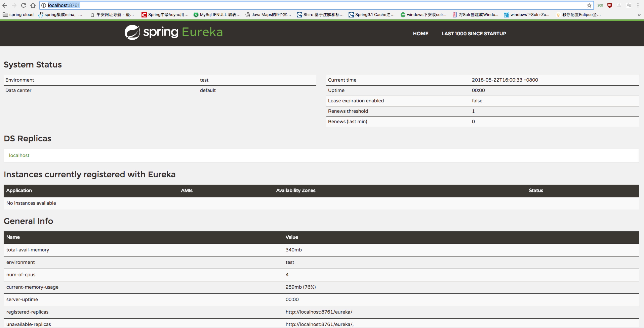Open Chrome three-dot menu
This screenshot has height=328, width=644.
coord(638,5)
